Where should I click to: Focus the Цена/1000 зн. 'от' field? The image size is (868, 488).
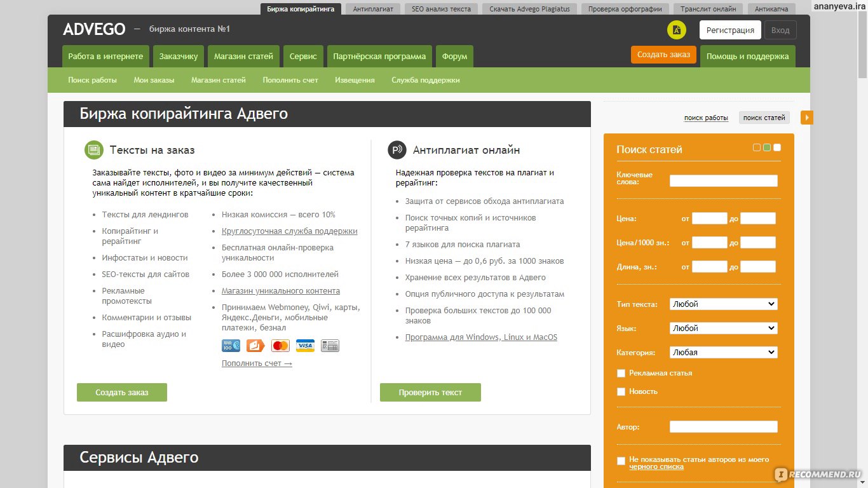710,243
